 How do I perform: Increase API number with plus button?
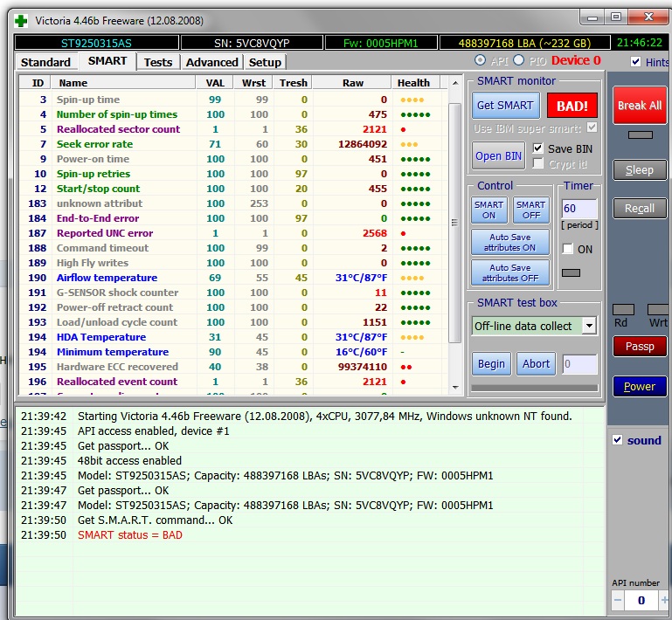point(664,600)
